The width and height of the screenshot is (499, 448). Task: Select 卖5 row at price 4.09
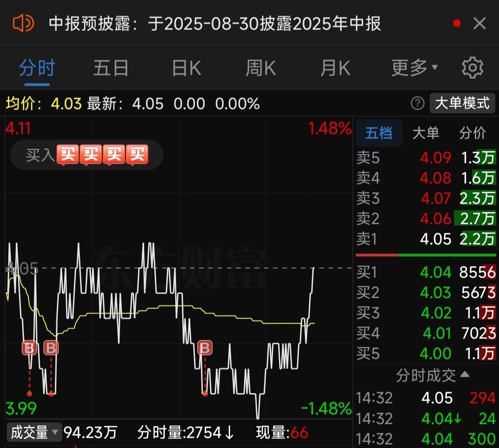[x=426, y=157]
